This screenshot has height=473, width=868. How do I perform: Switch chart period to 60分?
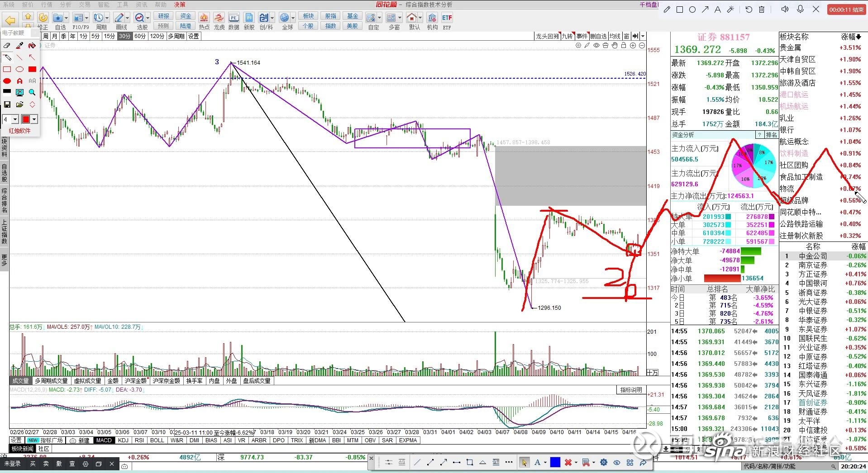(x=140, y=36)
